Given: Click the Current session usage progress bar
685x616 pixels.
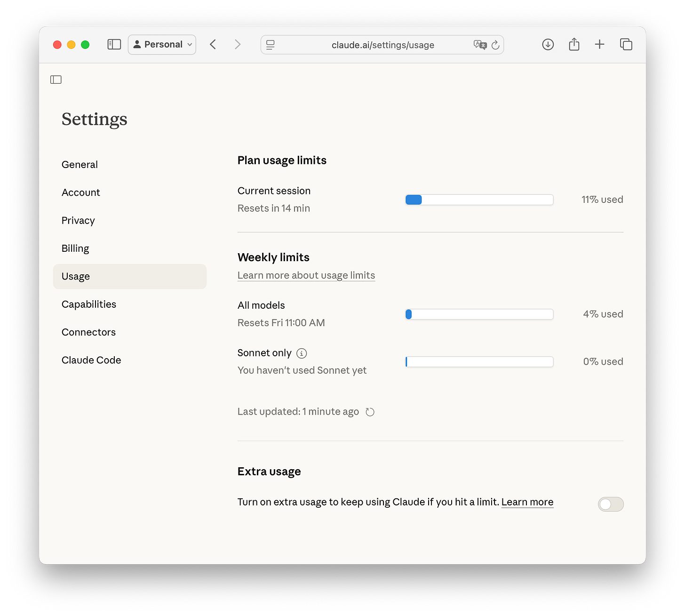Looking at the screenshot, I should tap(479, 200).
